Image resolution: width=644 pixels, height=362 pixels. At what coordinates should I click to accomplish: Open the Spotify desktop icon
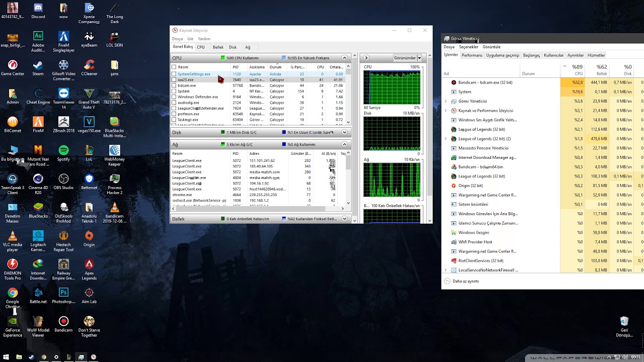click(x=63, y=153)
